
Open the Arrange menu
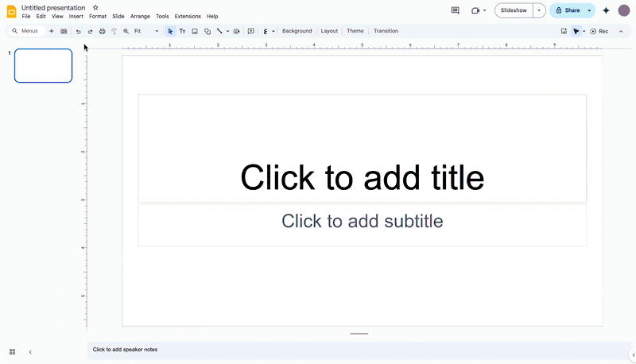[x=140, y=16]
